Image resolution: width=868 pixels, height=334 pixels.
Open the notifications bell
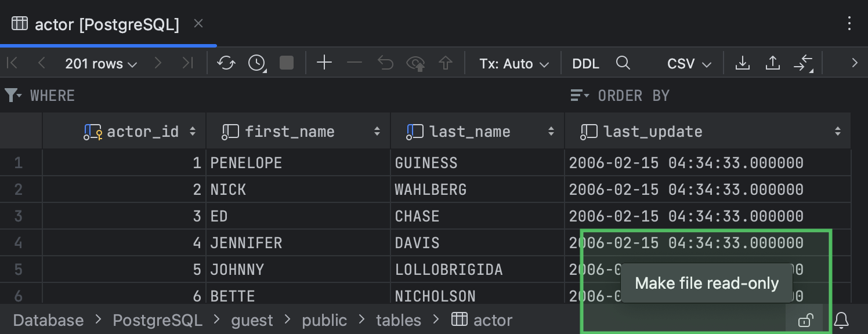pos(842,321)
